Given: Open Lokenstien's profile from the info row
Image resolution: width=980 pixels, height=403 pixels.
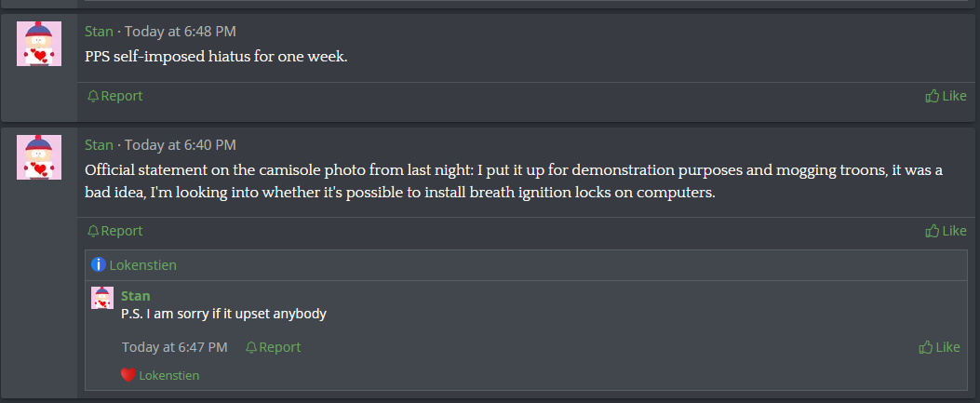Looking at the screenshot, I should coord(142,265).
